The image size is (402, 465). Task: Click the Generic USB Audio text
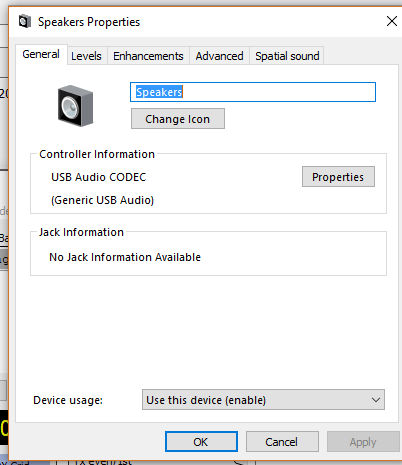tap(102, 200)
